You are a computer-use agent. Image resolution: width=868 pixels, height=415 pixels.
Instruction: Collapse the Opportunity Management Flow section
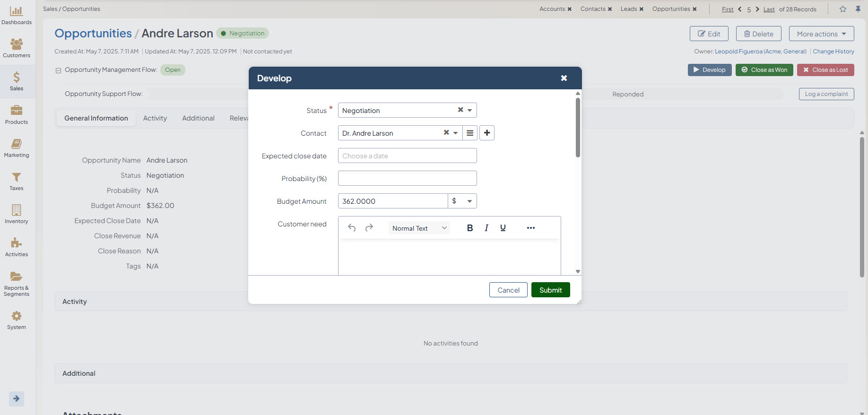59,70
